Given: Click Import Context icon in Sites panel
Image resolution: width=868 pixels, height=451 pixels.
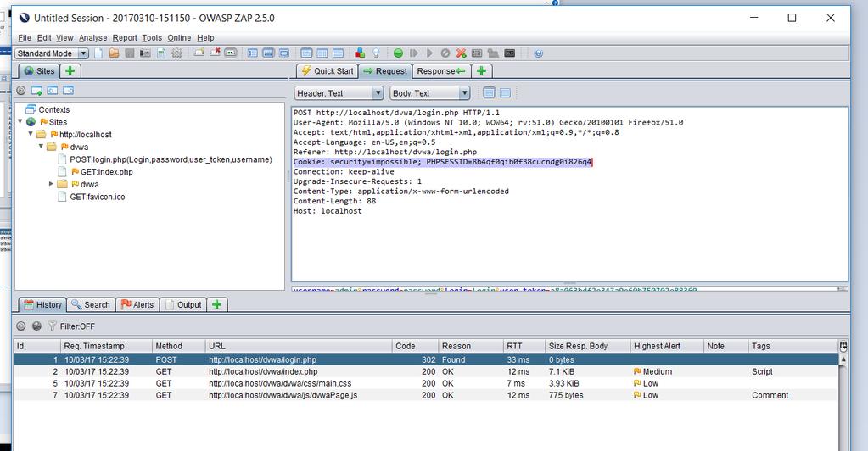Looking at the screenshot, I should [52, 90].
